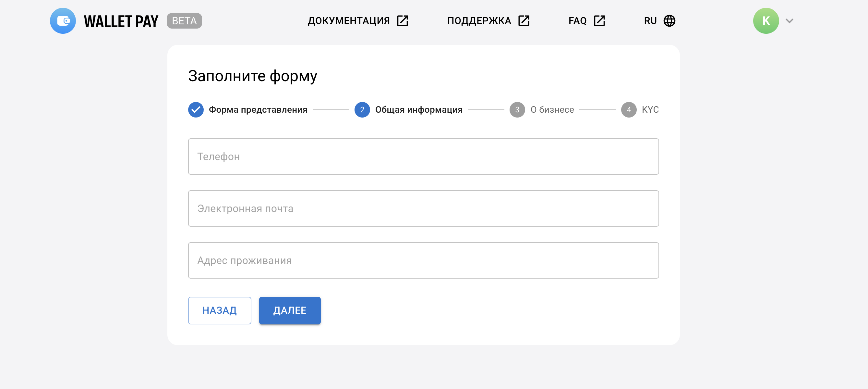The image size is (868, 389).
Task: Click step 2 circle icon
Action: click(x=362, y=110)
